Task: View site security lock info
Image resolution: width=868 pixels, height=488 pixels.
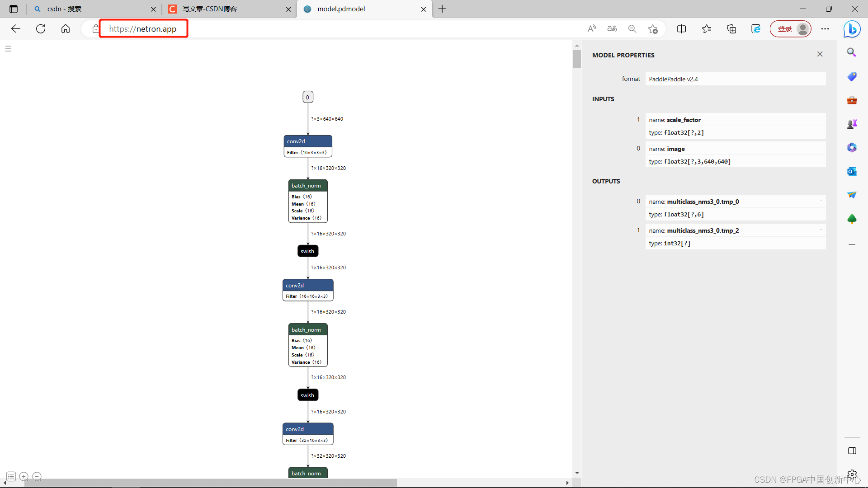Action: 95,29
